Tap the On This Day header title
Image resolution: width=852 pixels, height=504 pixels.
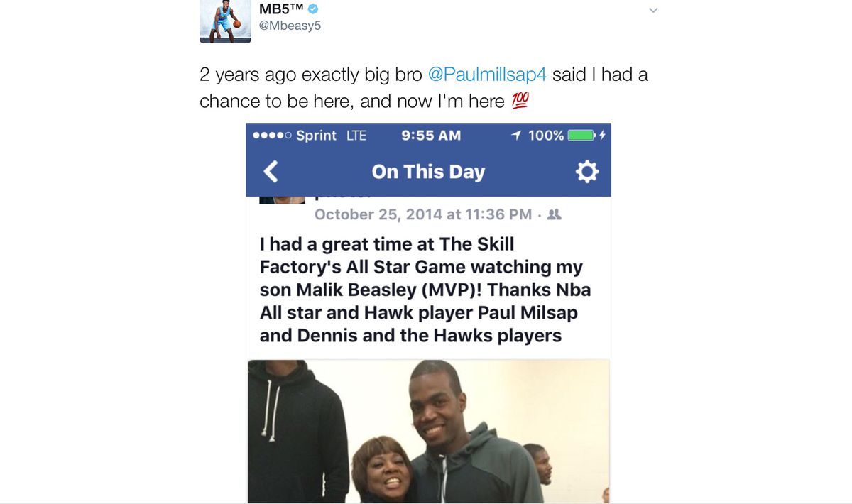coord(428,172)
